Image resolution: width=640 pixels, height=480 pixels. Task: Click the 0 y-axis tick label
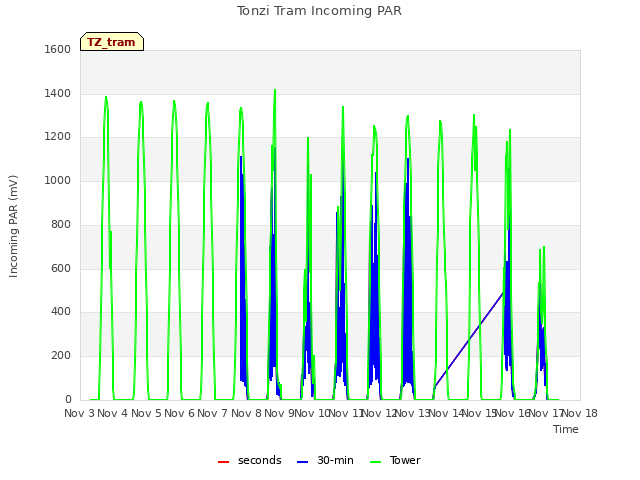tap(68, 399)
